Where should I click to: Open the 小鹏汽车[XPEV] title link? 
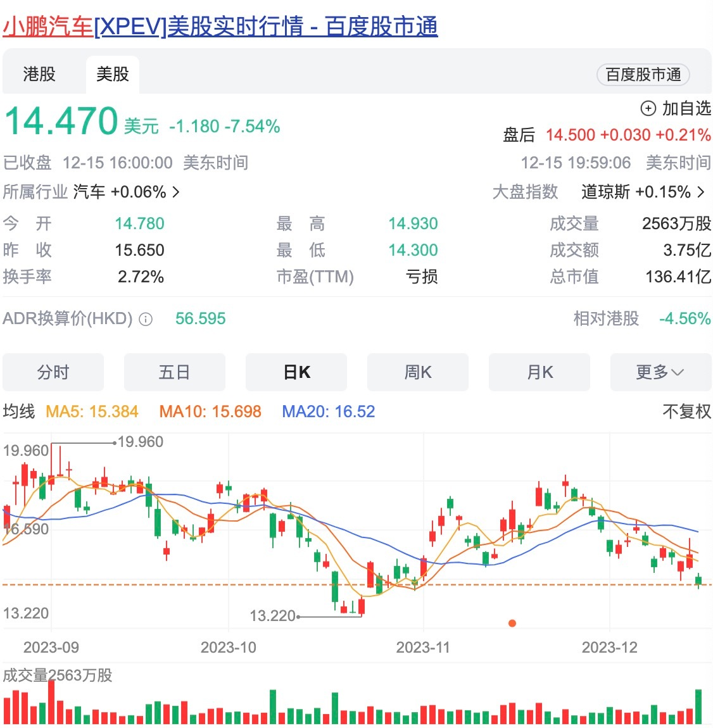click(x=220, y=26)
